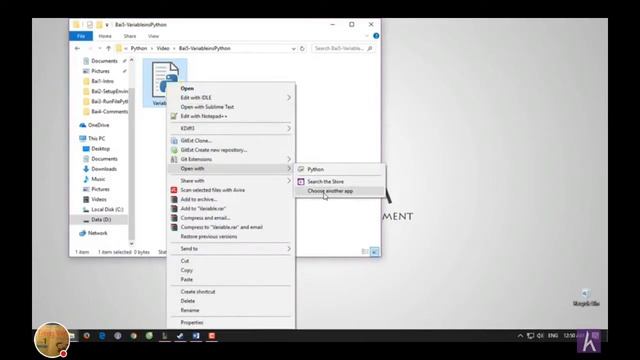Viewport: 640px width, 360px height.
Task: Click the search magnifier icon in Explorer
Action: point(370,48)
